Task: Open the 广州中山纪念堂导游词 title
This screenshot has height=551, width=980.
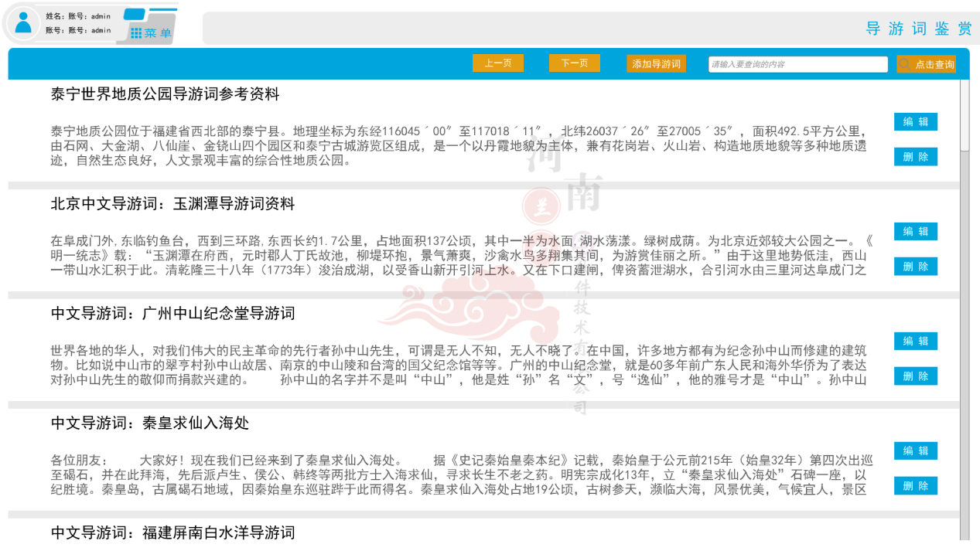Action: click(172, 314)
